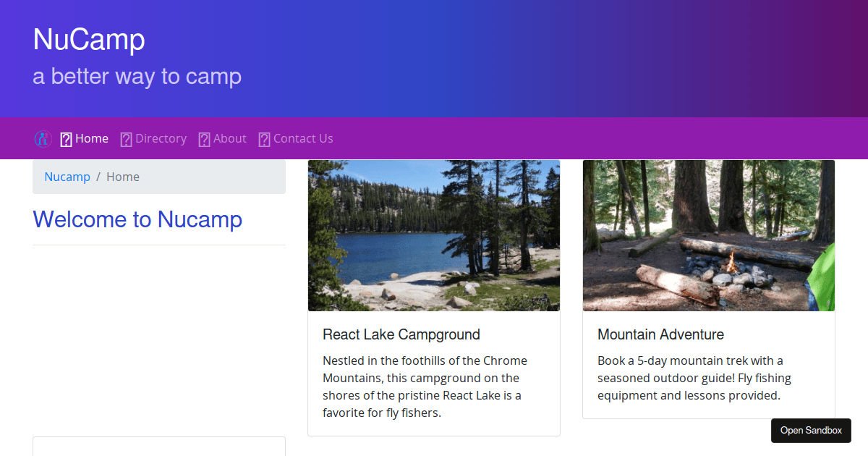Open the About page from the navbar
The height and width of the screenshot is (456, 868).
(229, 138)
